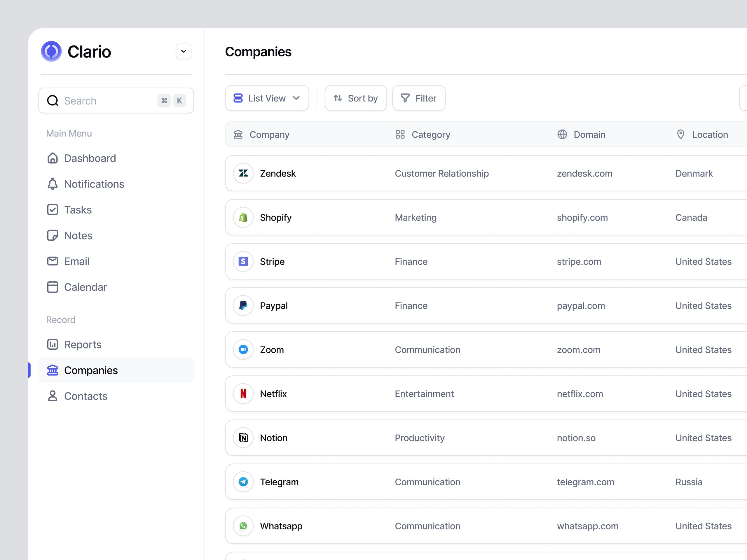
Task: Click the search magnifier icon
Action: 53,101
